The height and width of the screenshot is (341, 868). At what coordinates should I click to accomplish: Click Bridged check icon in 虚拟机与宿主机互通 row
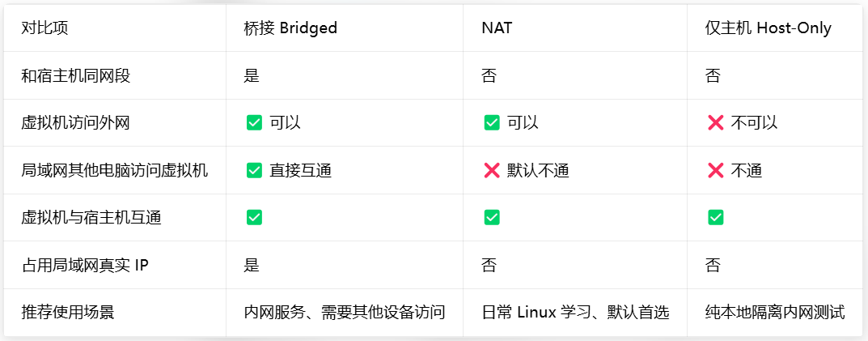(254, 217)
